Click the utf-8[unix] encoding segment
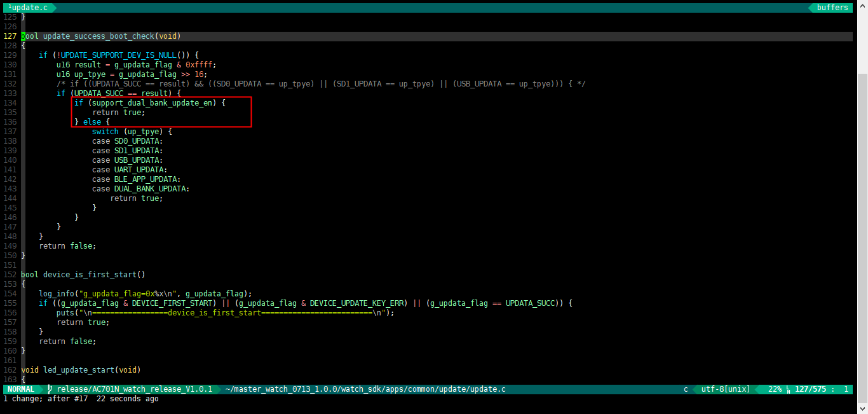Screen dimensions: 868x414 (725, 389)
